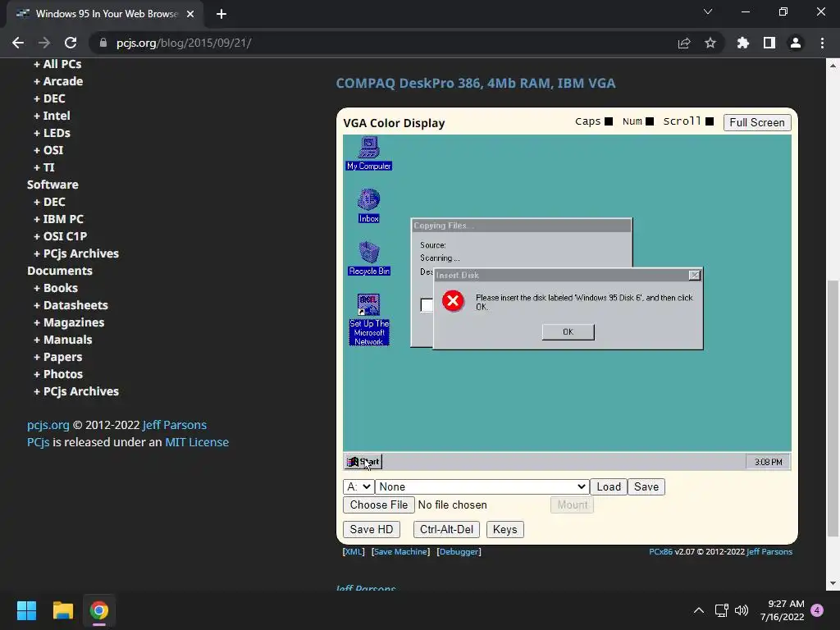Click the Full Screen button
The height and width of the screenshot is (630, 840).
757,123
